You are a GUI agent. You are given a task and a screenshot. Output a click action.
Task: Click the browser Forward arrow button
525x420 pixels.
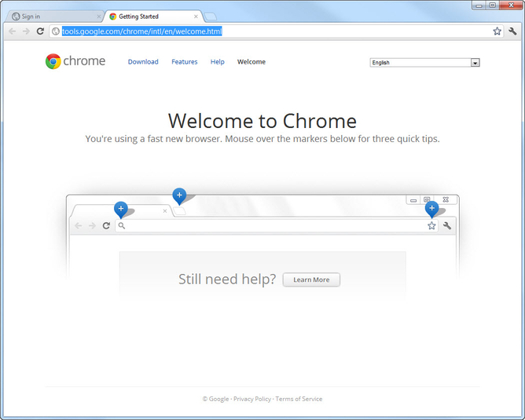[x=26, y=31]
